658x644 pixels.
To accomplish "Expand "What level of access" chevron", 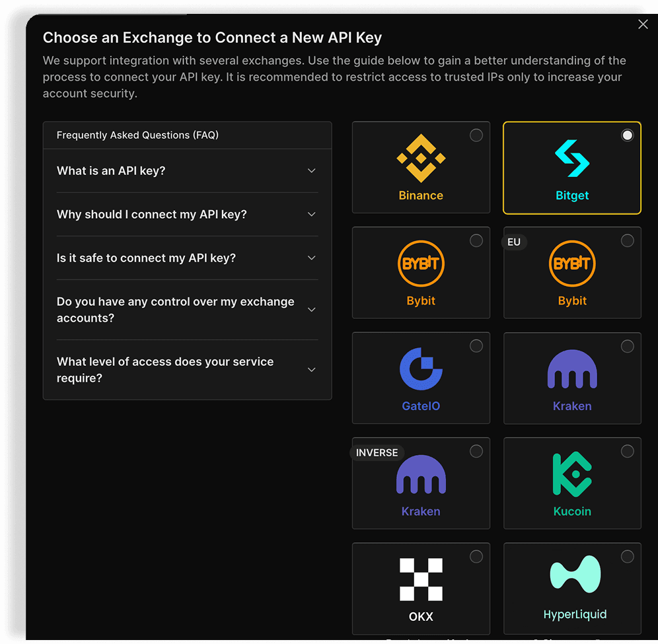I will point(311,370).
